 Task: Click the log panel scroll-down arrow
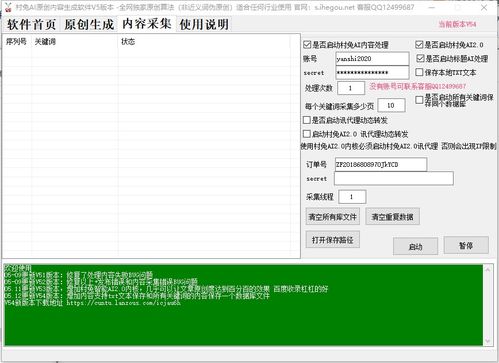[488, 341]
